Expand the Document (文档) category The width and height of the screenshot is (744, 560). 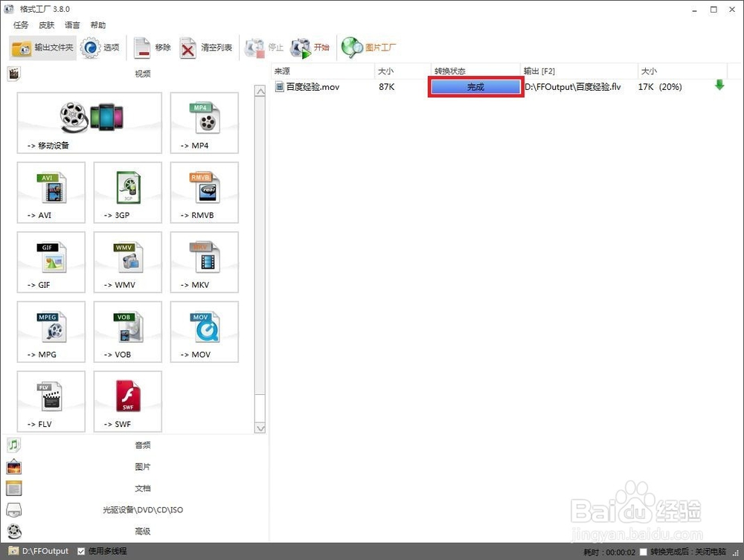pos(135,488)
